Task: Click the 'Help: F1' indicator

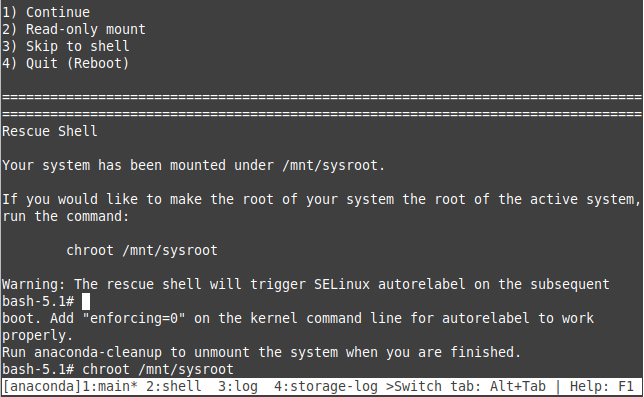Action: pos(602,386)
